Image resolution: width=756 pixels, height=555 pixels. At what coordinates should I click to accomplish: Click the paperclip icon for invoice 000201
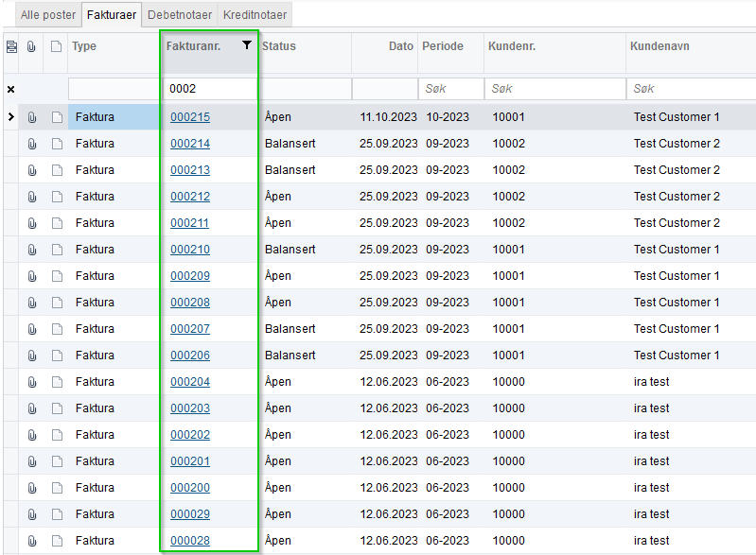(x=32, y=461)
